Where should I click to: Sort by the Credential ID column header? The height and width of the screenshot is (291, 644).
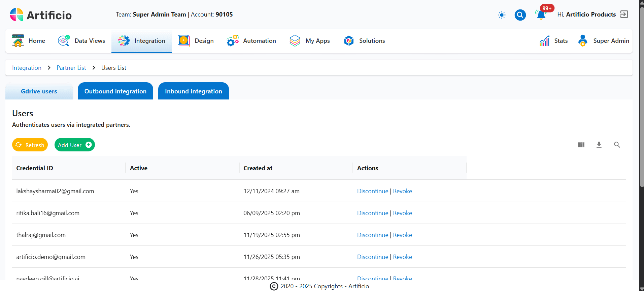tap(35, 168)
